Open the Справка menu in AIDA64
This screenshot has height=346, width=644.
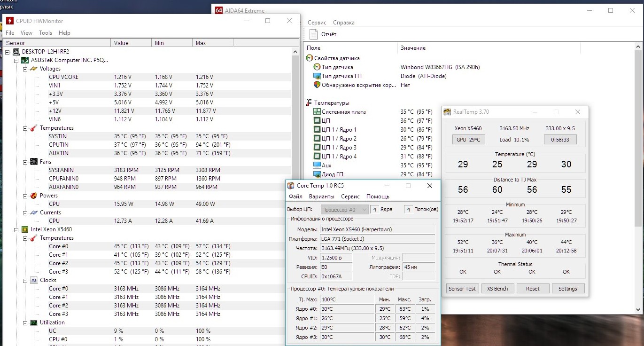pyautogui.click(x=344, y=23)
